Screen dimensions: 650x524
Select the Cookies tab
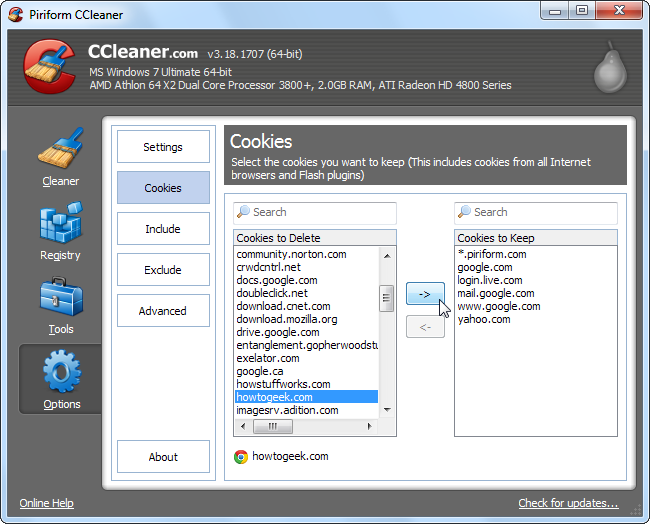(x=163, y=188)
